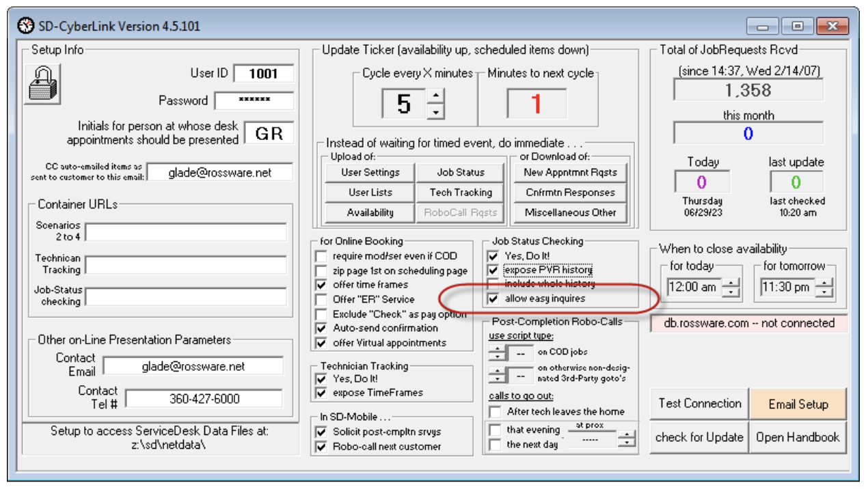Viewport: 868px width, 489px height.
Task: Lower the 'for tomorrow' closing time
Action: [x=824, y=292]
